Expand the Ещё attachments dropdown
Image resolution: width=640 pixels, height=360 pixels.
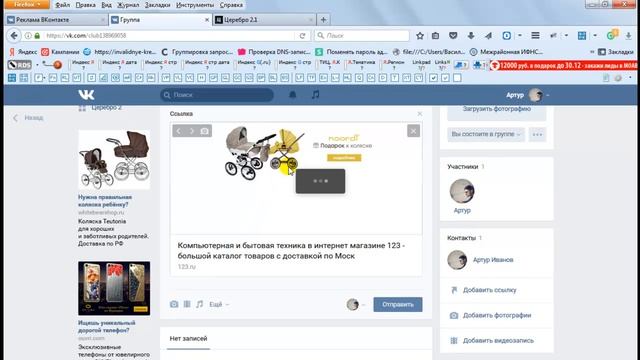(x=219, y=304)
